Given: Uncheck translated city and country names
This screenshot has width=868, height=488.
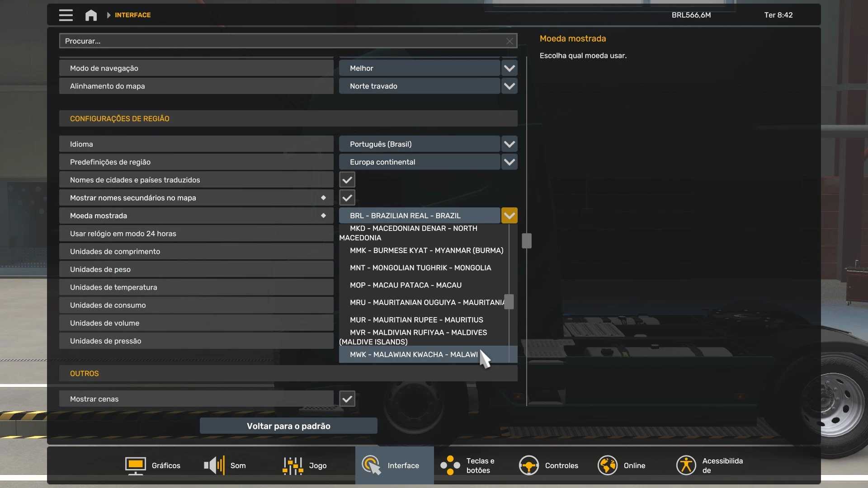Looking at the screenshot, I should (347, 180).
